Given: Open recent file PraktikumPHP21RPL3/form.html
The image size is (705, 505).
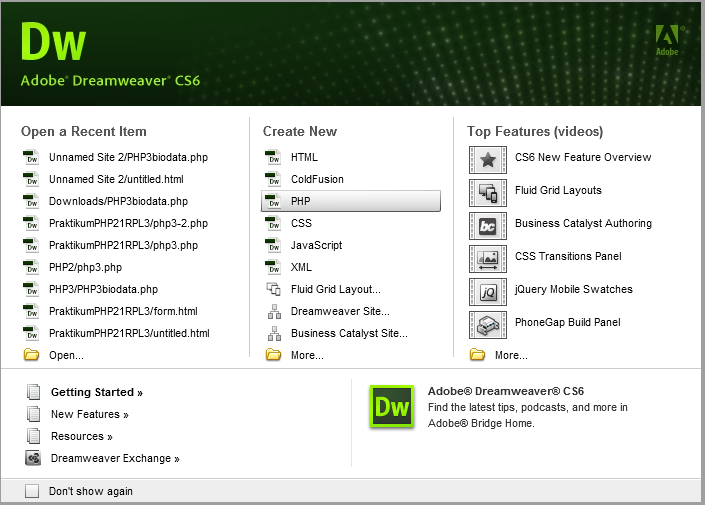Looking at the screenshot, I should (x=123, y=311).
